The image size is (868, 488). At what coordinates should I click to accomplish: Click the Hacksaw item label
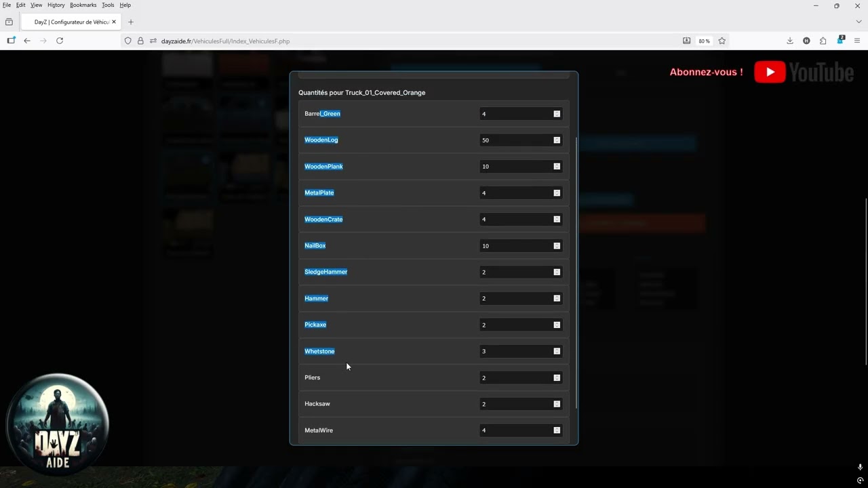point(317,404)
